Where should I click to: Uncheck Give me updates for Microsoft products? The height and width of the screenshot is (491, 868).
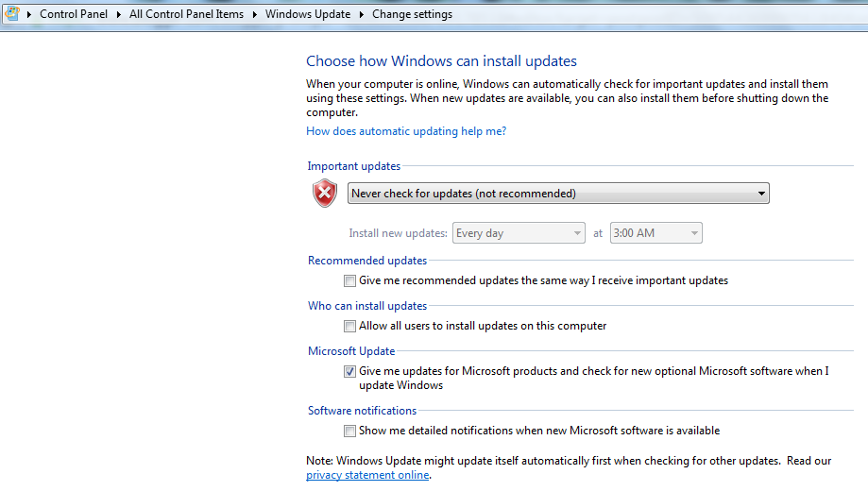[349, 371]
